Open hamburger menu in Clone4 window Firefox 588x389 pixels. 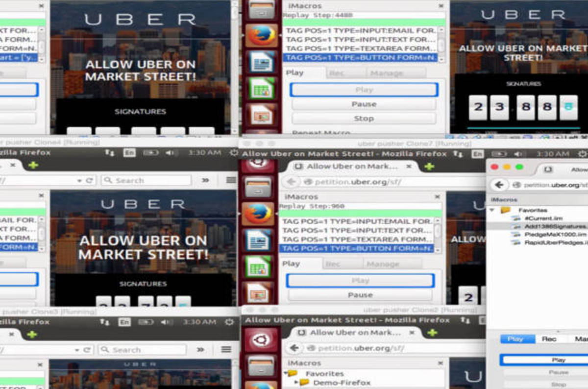231,180
